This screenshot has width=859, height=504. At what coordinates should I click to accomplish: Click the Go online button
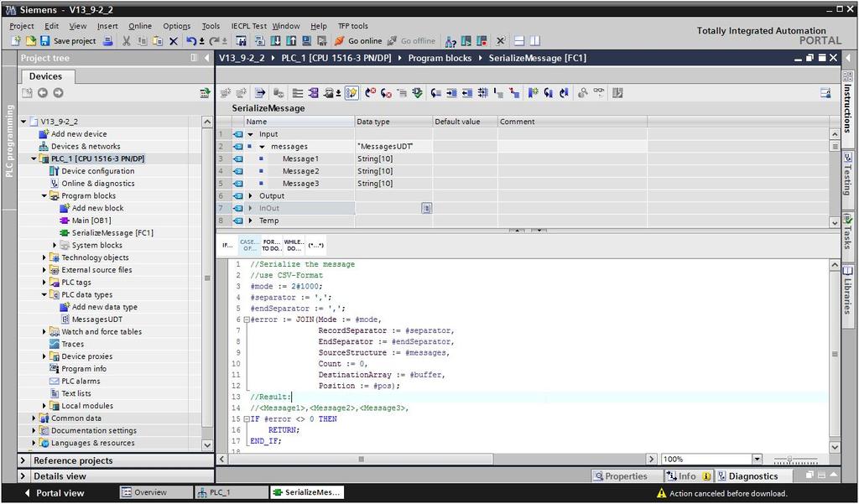pos(358,41)
